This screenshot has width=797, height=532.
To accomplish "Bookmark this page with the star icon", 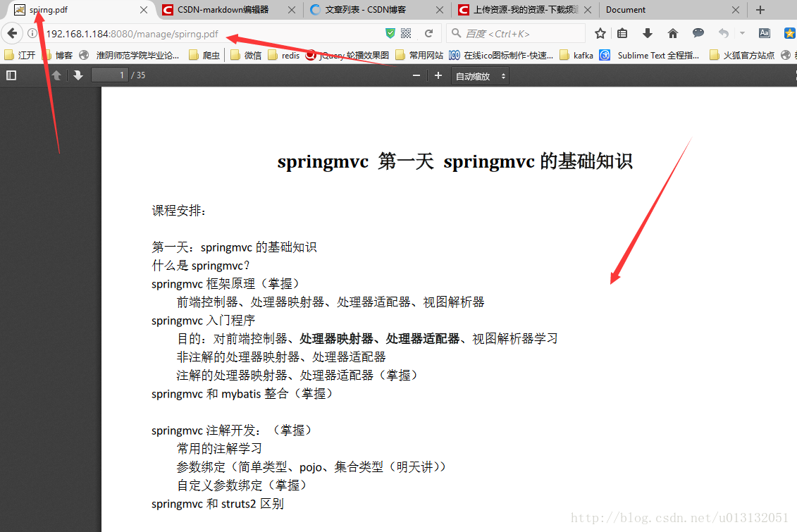I will (x=600, y=32).
